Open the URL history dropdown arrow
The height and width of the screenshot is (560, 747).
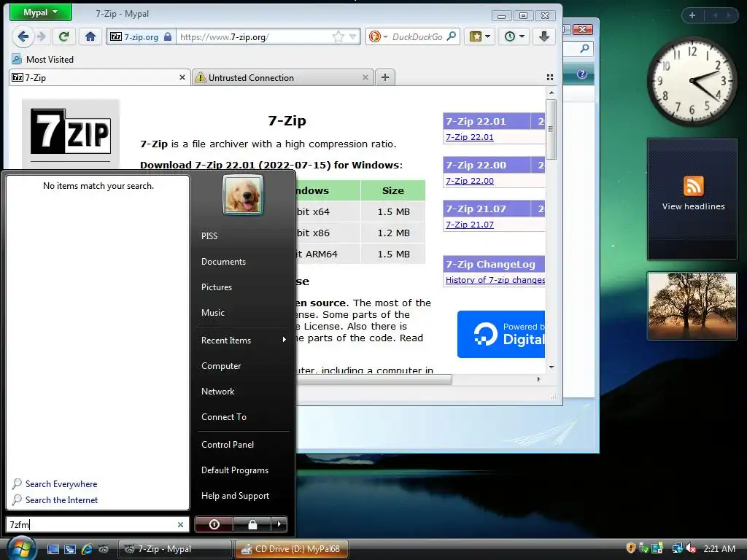click(x=353, y=36)
